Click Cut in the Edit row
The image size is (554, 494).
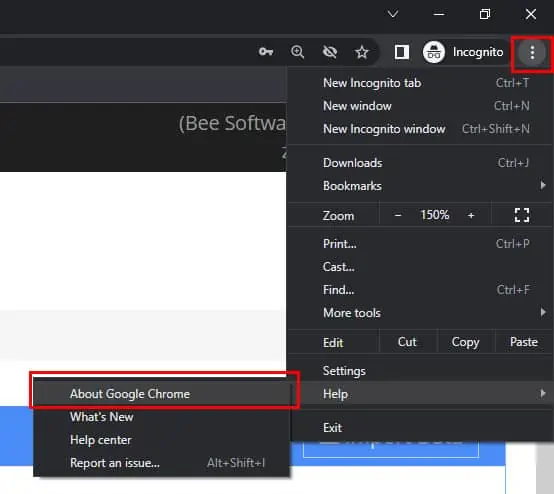click(407, 342)
